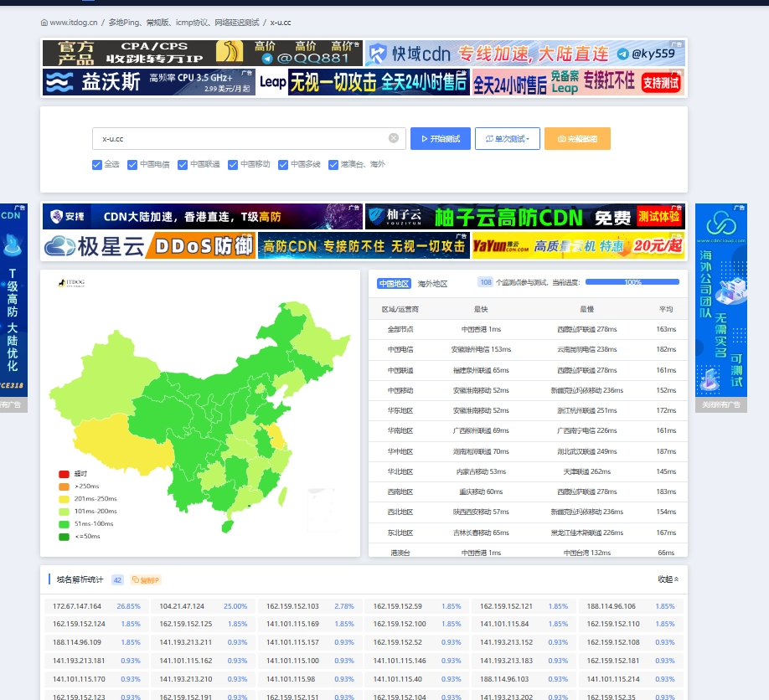769x700 pixels.
Task: Select the 西北地区 row label
Action: pyautogui.click(x=400, y=512)
